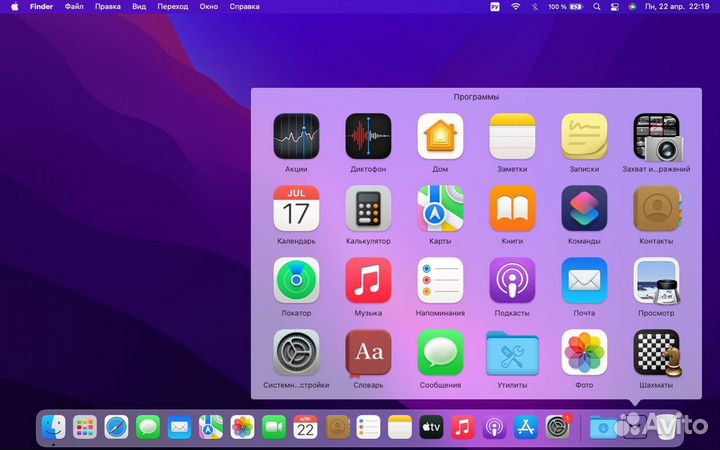Viewport: 720px width, 450px height.
Task: Expand the Утилиты folder
Action: 512,353
